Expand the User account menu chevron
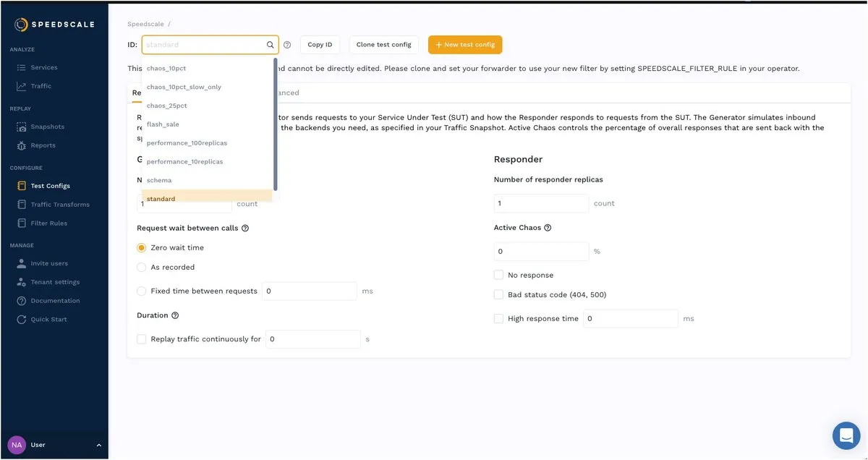 [99, 445]
